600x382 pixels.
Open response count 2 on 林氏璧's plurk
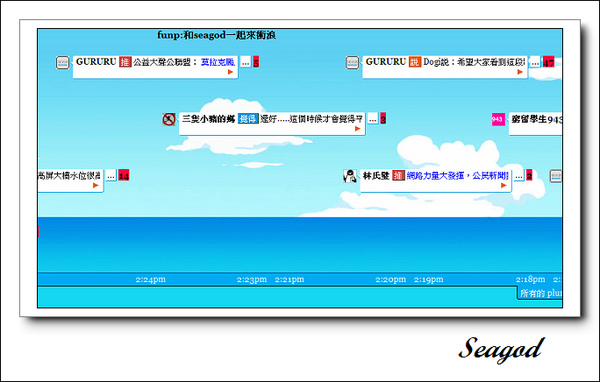click(x=529, y=175)
